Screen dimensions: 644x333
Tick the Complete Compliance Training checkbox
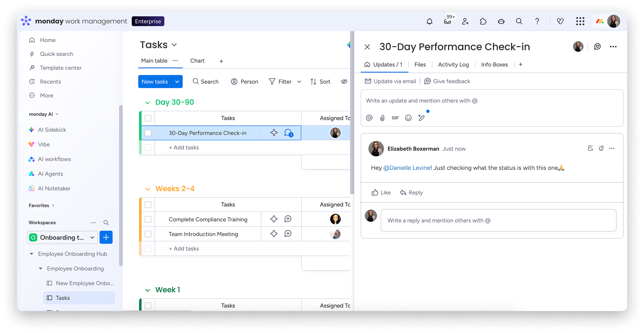tap(148, 219)
